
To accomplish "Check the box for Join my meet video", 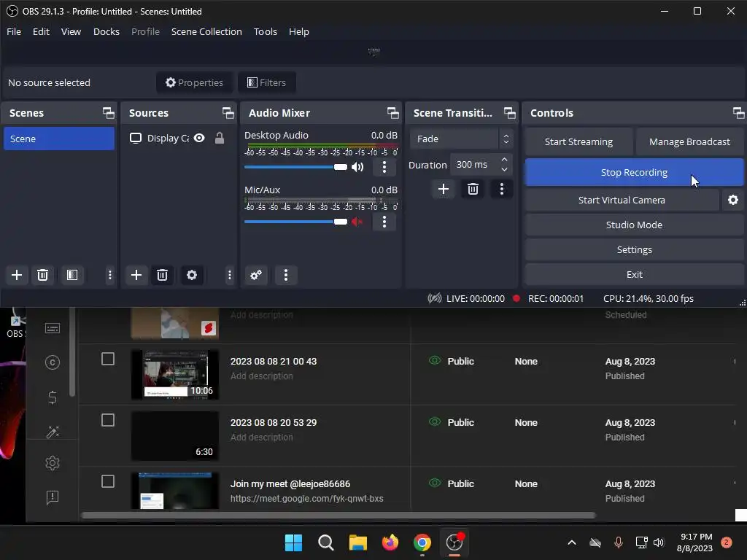I will 108,481.
